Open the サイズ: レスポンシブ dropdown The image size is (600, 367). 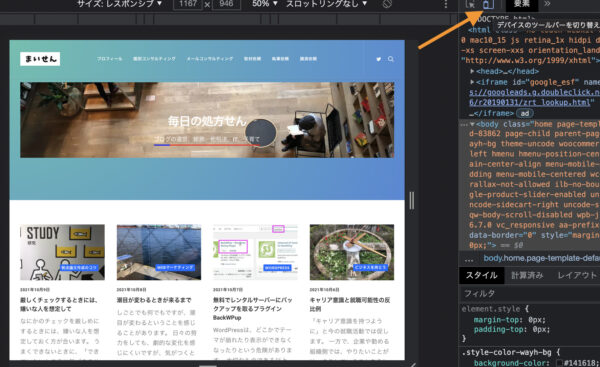[x=119, y=4]
